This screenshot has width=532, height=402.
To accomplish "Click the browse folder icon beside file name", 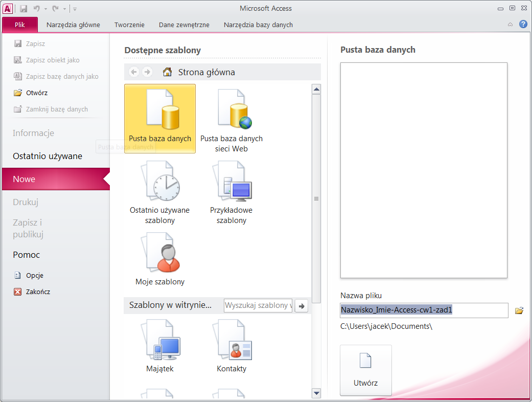I will click(x=519, y=310).
